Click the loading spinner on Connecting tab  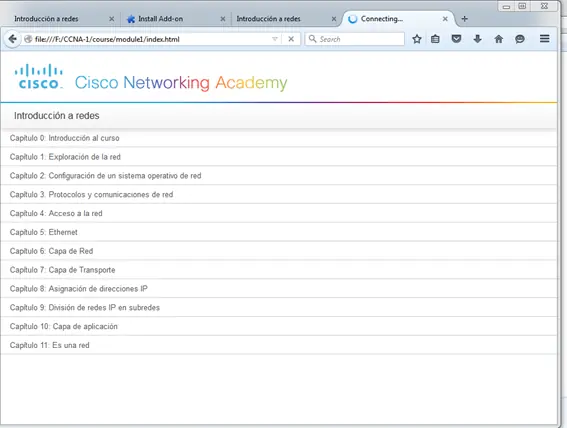click(x=353, y=19)
